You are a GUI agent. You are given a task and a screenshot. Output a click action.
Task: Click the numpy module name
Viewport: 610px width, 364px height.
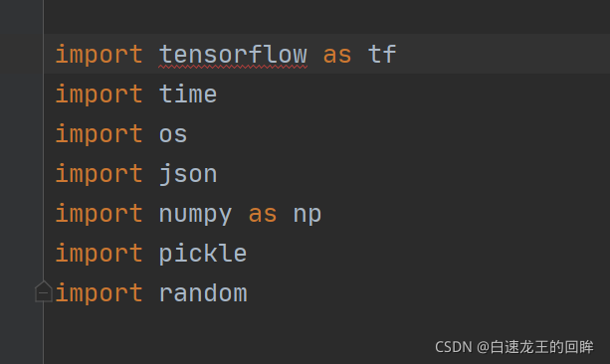point(195,214)
